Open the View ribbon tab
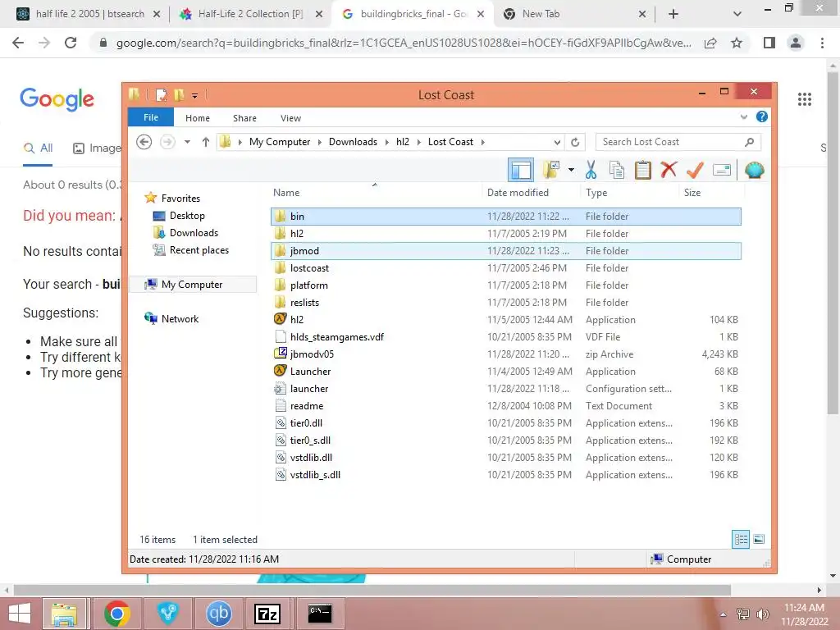Viewport: 840px width, 630px height. pos(290,118)
